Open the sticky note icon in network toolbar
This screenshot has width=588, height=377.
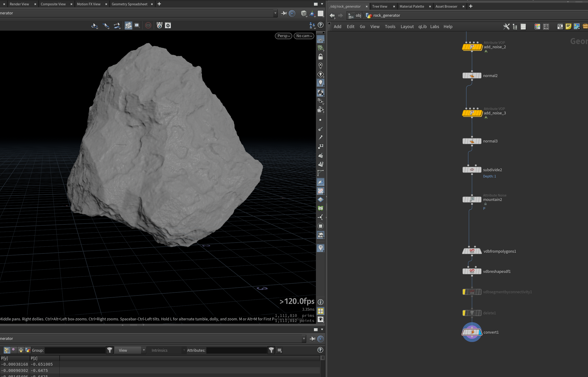click(x=569, y=26)
